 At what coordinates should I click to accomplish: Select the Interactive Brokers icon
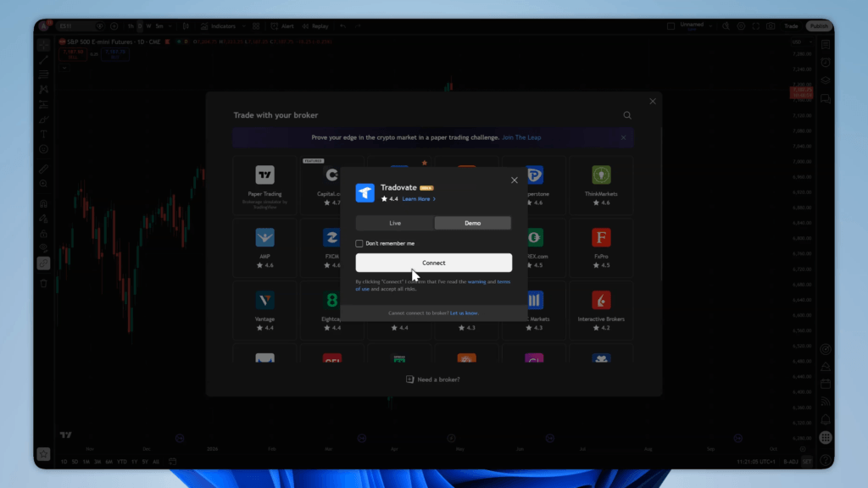pyautogui.click(x=601, y=300)
